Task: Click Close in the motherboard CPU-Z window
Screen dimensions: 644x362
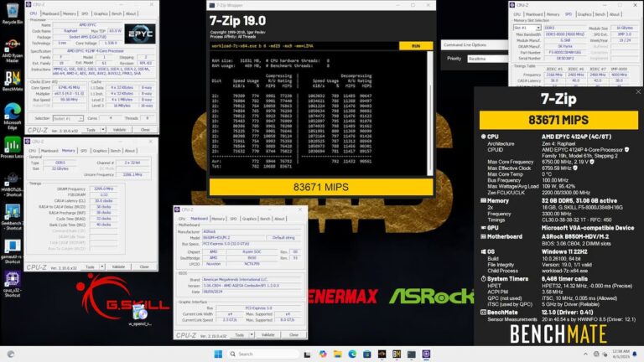Action: point(293,335)
